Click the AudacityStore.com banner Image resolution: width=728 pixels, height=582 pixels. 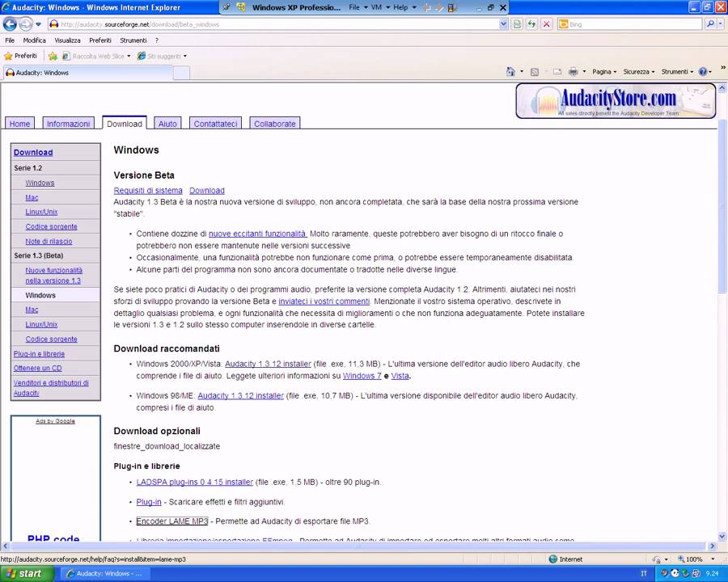[616, 101]
